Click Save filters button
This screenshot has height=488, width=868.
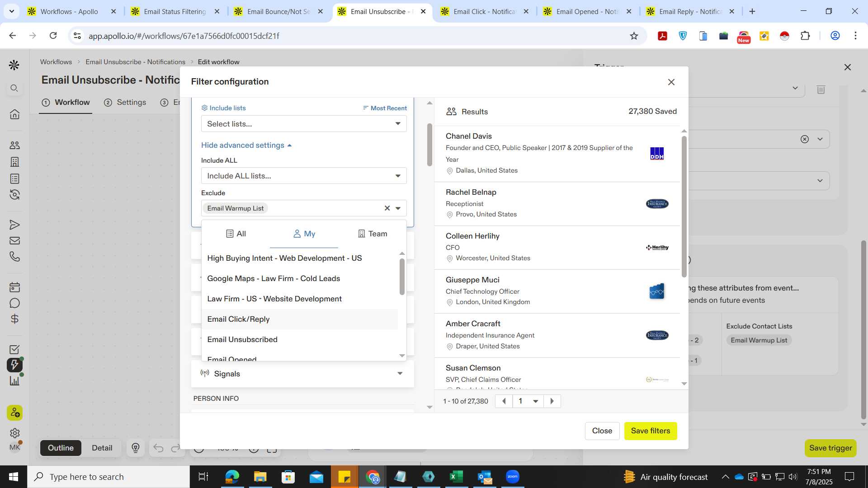[651, 431]
